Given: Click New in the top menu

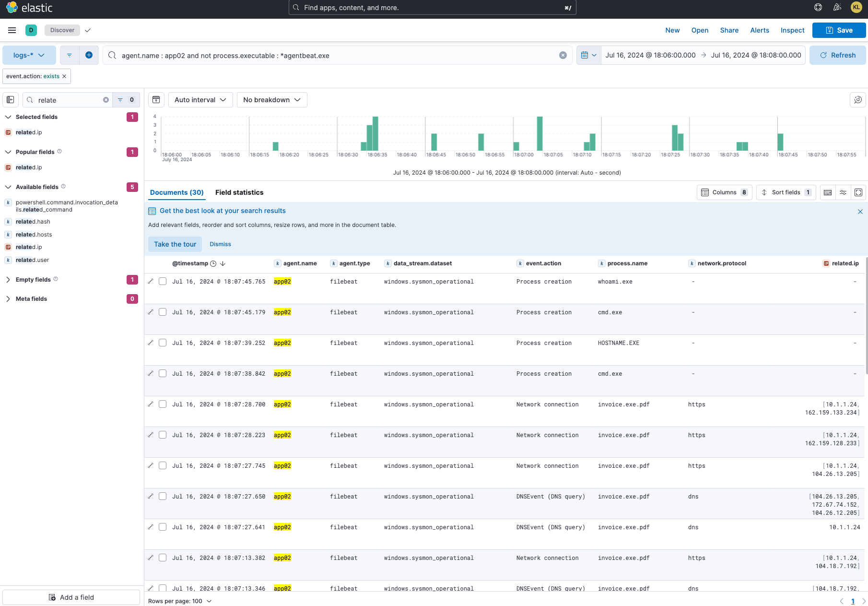Looking at the screenshot, I should (672, 30).
